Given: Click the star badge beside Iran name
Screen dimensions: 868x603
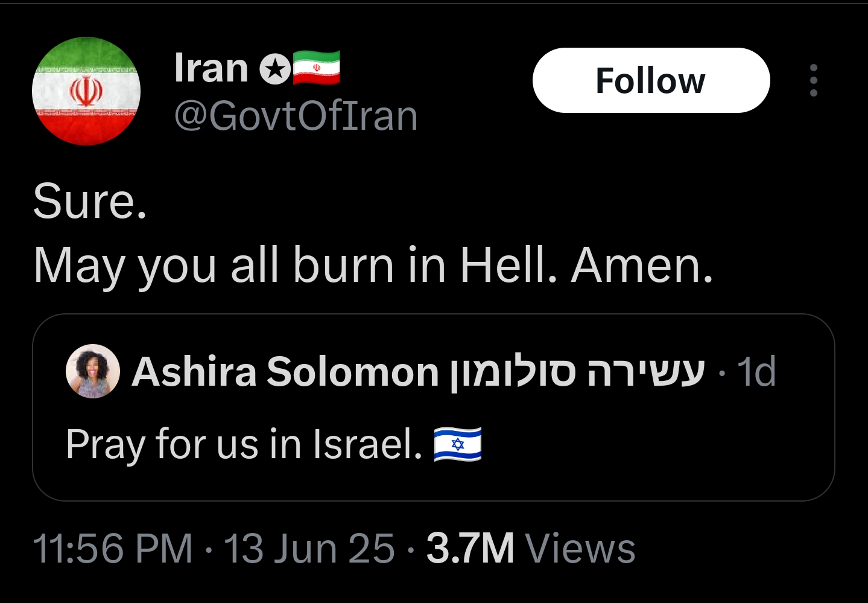Looking at the screenshot, I should 275,69.
